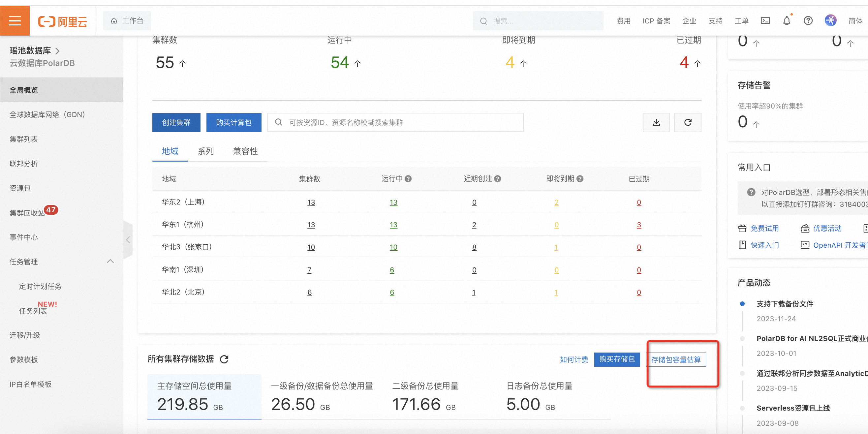Click the 创建集群 button
Viewport: 868px width, 434px height.
[x=176, y=122]
